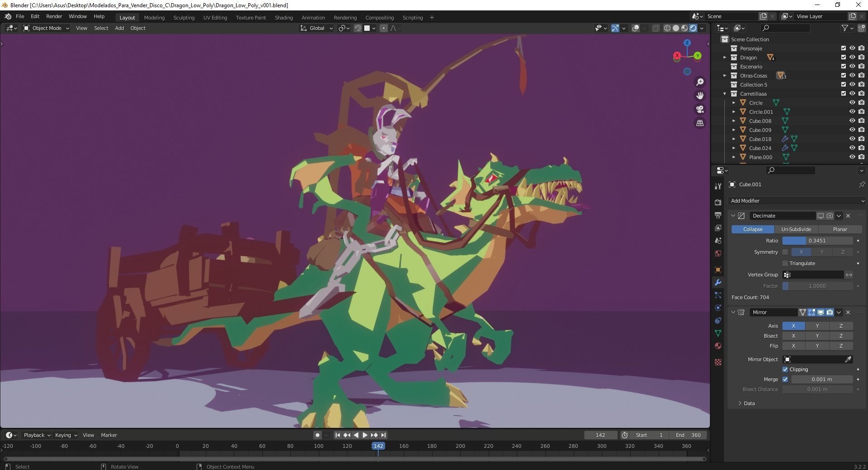Click the Mirror Merge distance field
The width and height of the screenshot is (868, 470).
(x=822, y=379)
